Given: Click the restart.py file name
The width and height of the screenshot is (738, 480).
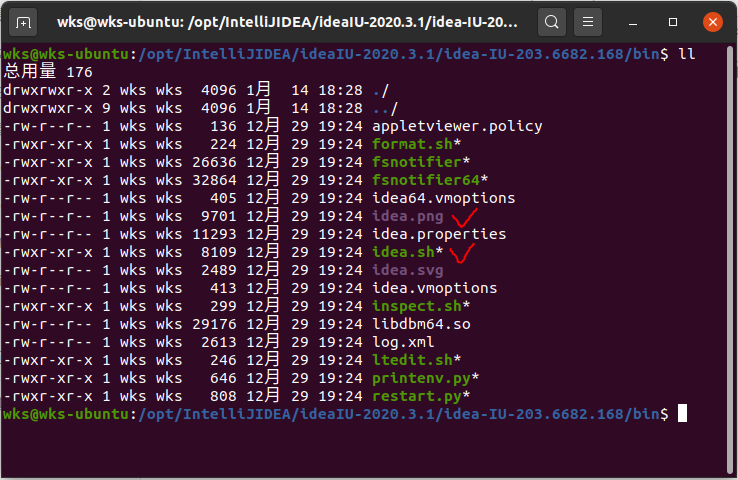Looking at the screenshot, I should (417, 396).
